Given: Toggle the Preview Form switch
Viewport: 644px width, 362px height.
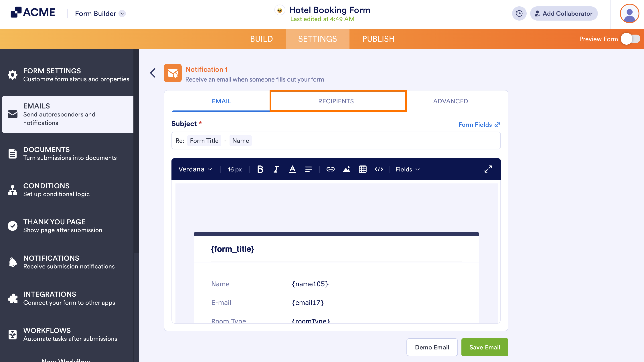Looking at the screenshot, I should click(x=630, y=39).
